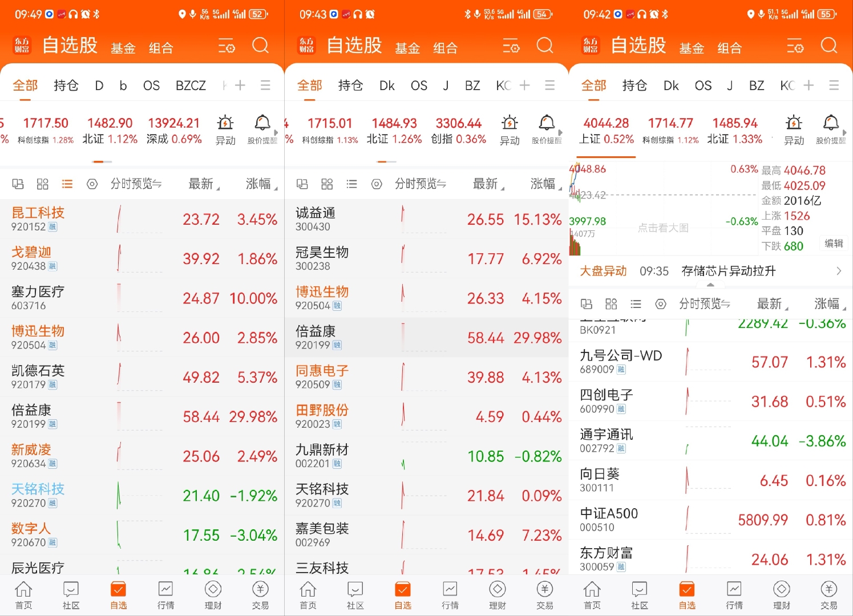The height and width of the screenshot is (616, 853).
Task: Enlarge index chart via 点击看大图, right screen
Action: [663, 228]
